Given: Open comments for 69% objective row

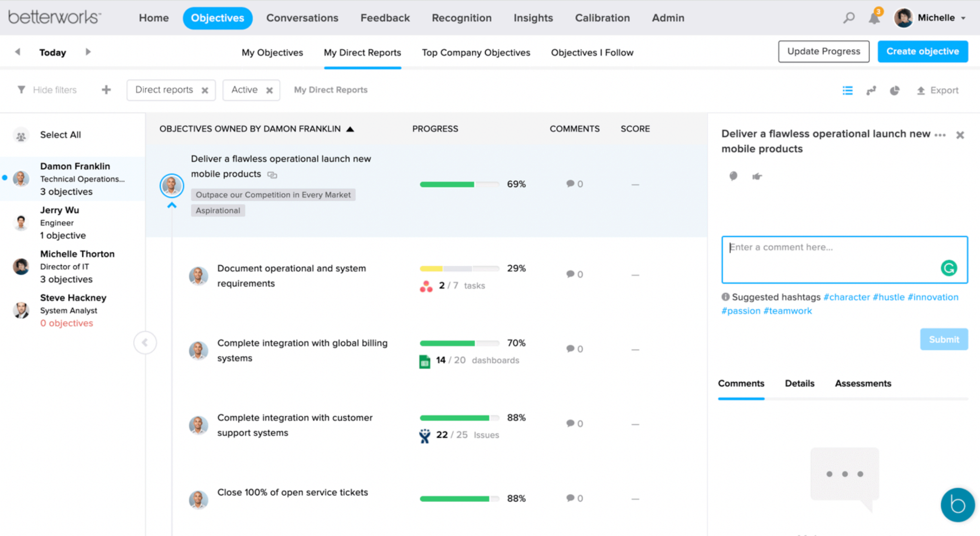Looking at the screenshot, I should pyautogui.click(x=574, y=184).
